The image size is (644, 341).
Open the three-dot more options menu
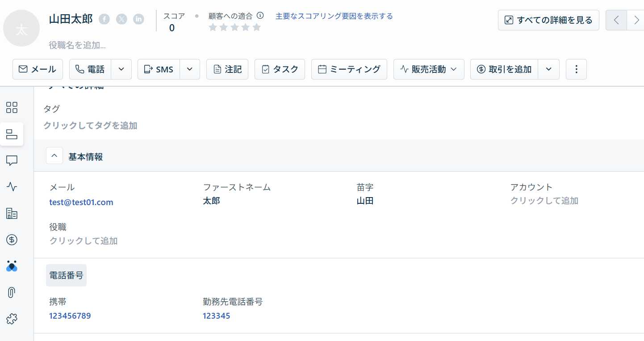click(576, 69)
